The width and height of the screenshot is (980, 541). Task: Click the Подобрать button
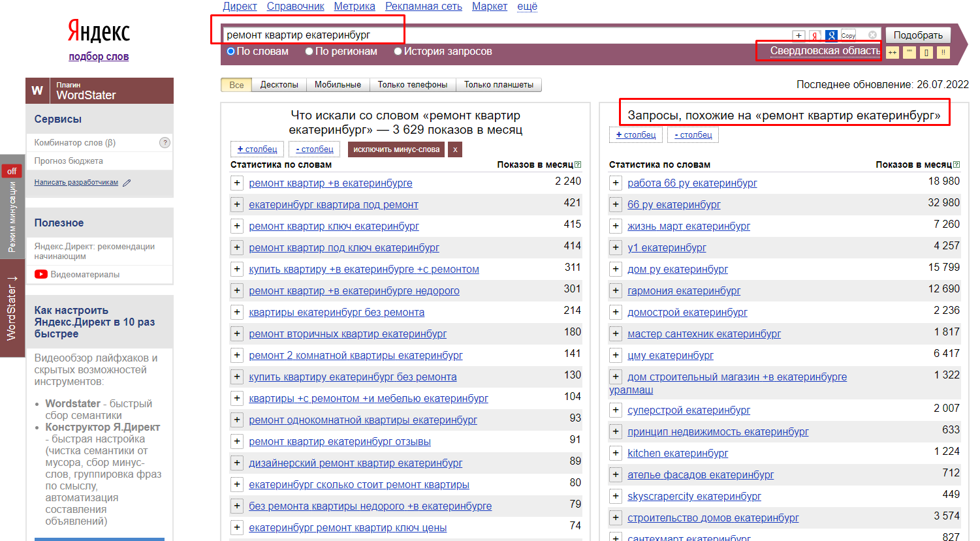[918, 35]
